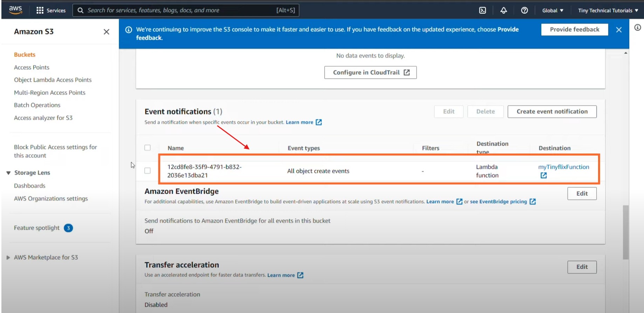This screenshot has height=313, width=644.
Task: Click Create event notification button
Action: click(x=552, y=112)
